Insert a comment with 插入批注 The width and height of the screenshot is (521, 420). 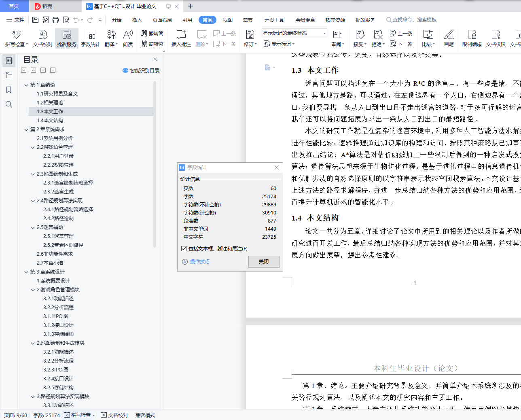coord(181,38)
